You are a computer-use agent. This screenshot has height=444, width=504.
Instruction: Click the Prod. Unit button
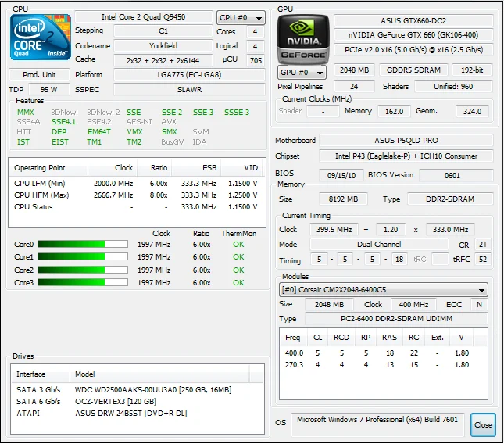coord(39,74)
